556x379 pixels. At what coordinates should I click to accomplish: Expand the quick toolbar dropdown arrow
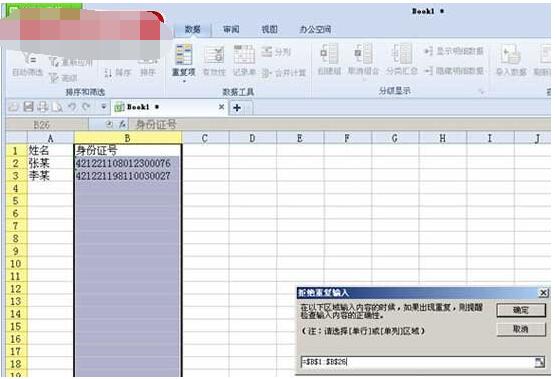click(104, 106)
